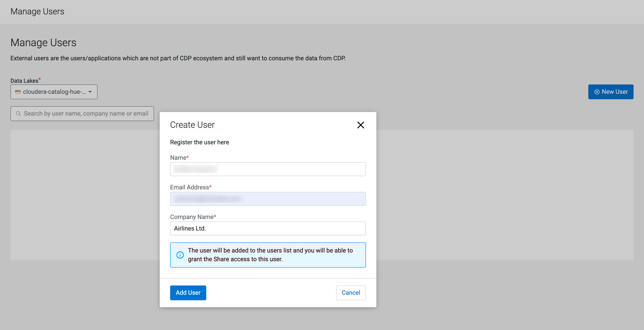This screenshot has width=644, height=330.
Task: Click the info icon in the blue notice
Action: [180, 255]
